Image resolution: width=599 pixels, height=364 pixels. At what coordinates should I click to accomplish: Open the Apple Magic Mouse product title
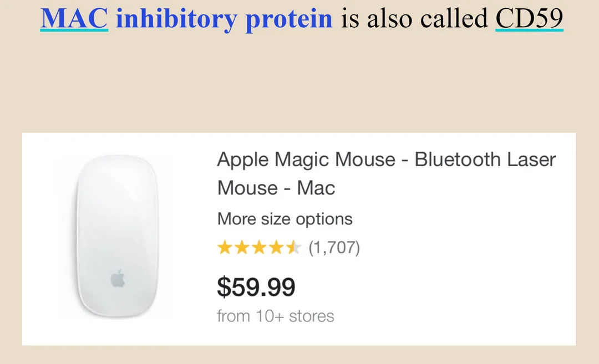coord(386,173)
